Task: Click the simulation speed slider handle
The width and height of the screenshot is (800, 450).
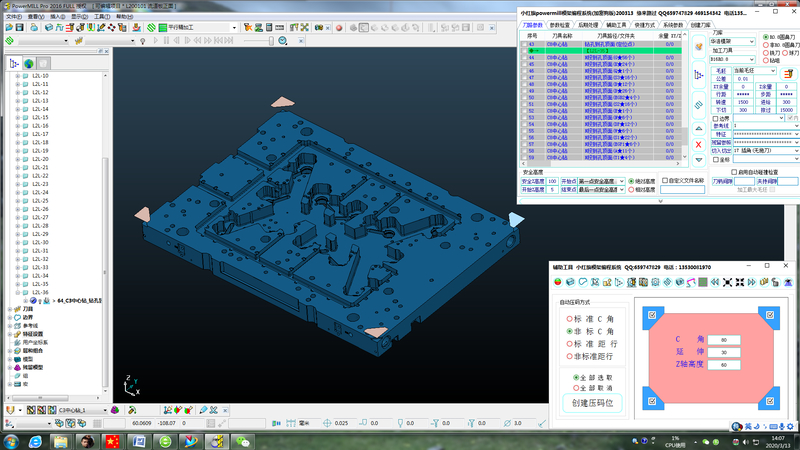Action: pyautogui.click(x=271, y=41)
